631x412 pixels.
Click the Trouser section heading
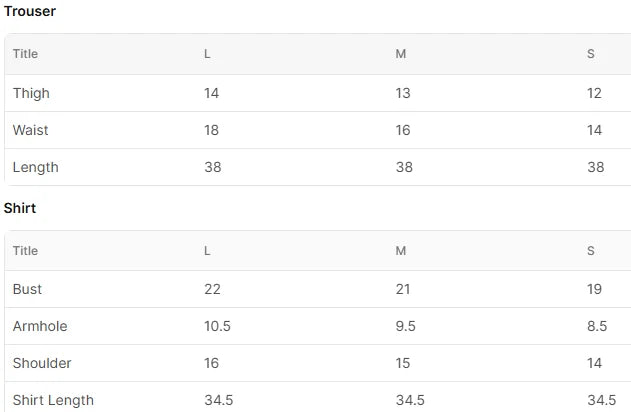[x=30, y=11]
